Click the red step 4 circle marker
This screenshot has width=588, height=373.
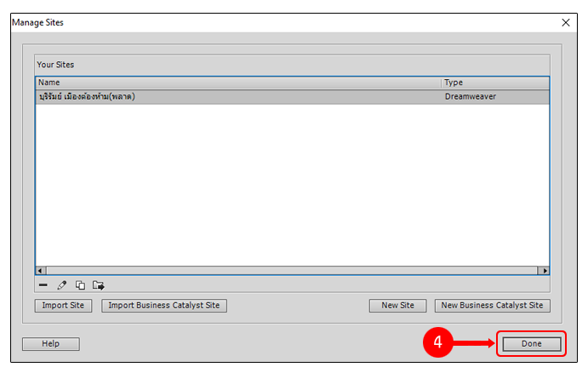tap(437, 344)
